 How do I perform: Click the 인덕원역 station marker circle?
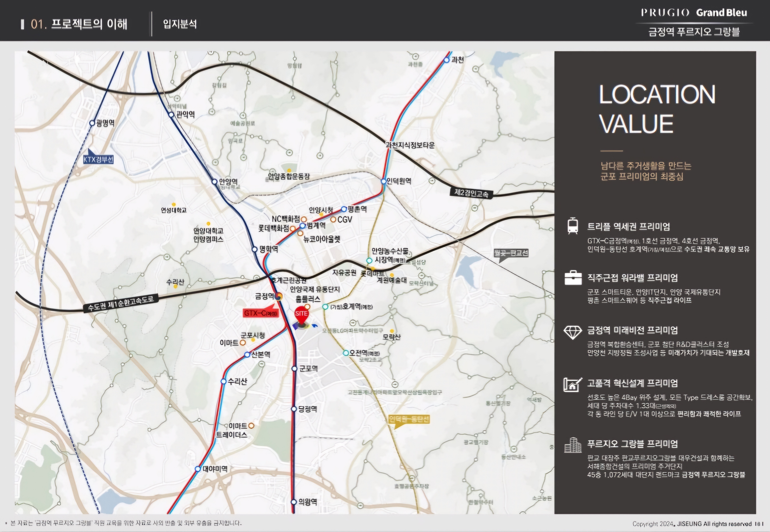pyautogui.click(x=384, y=181)
